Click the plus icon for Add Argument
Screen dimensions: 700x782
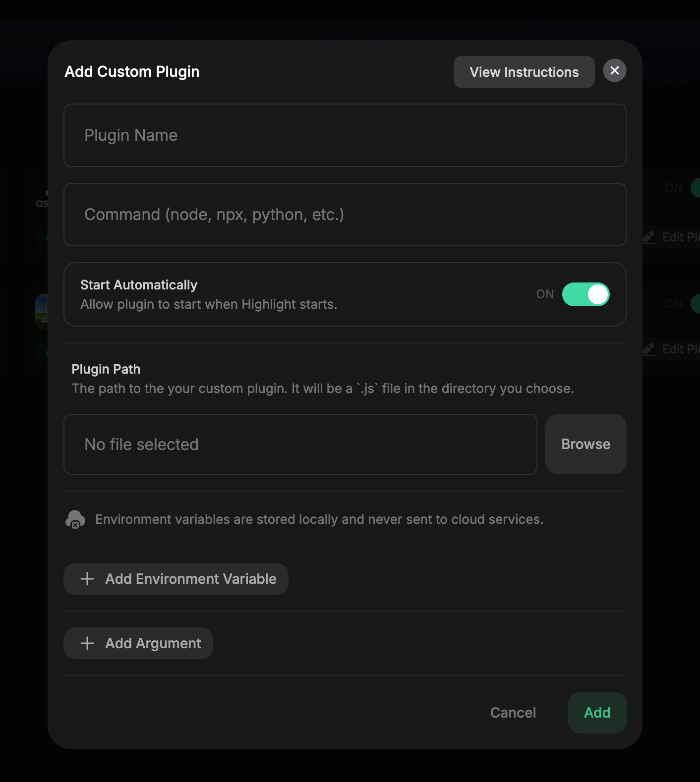87,643
